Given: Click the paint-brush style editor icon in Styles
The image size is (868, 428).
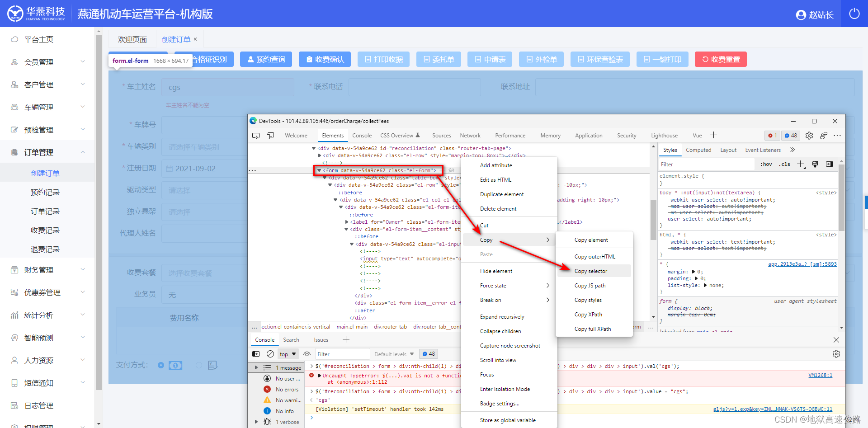Looking at the screenshot, I should tap(815, 164).
